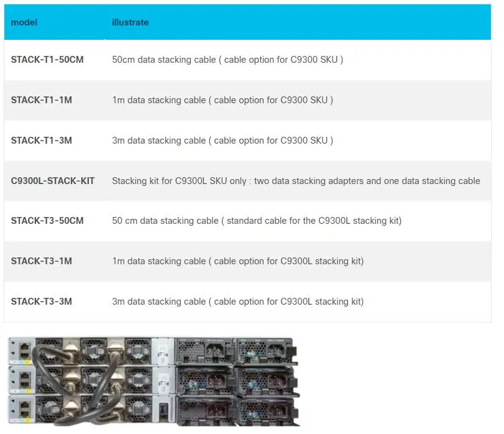The image size is (504, 434).
Task: Click the C9300L stacking kit description text
Action: (295, 180)
